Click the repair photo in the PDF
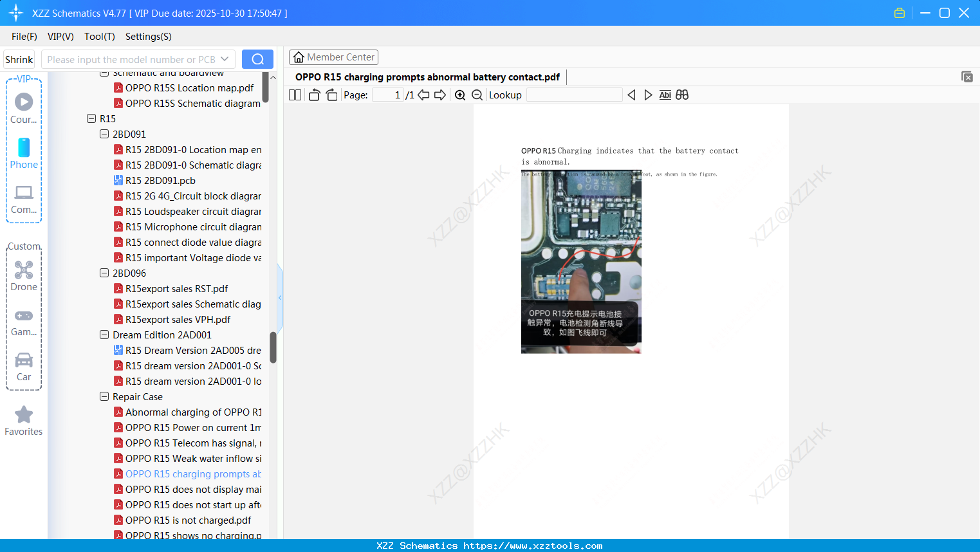 click(581, 262)
